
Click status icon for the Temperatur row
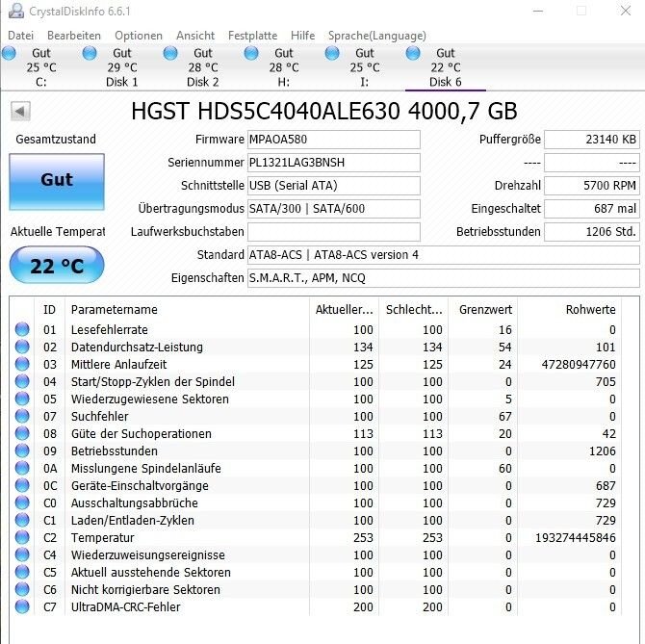[x=22, y=537]
